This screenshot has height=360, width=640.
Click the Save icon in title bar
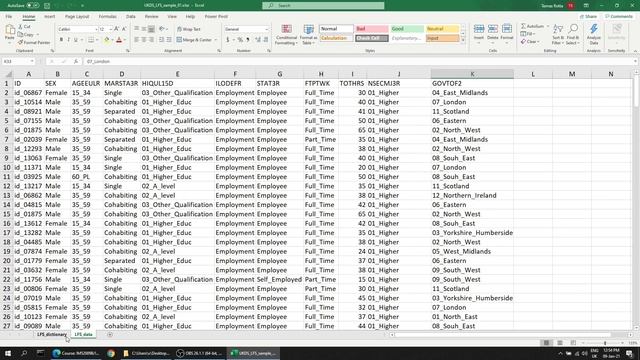[x=47, y=6]
